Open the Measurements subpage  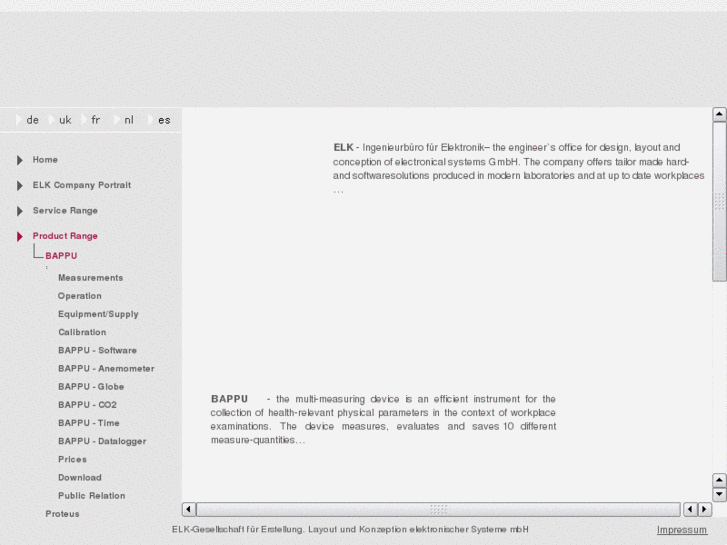tap(90, 278)
